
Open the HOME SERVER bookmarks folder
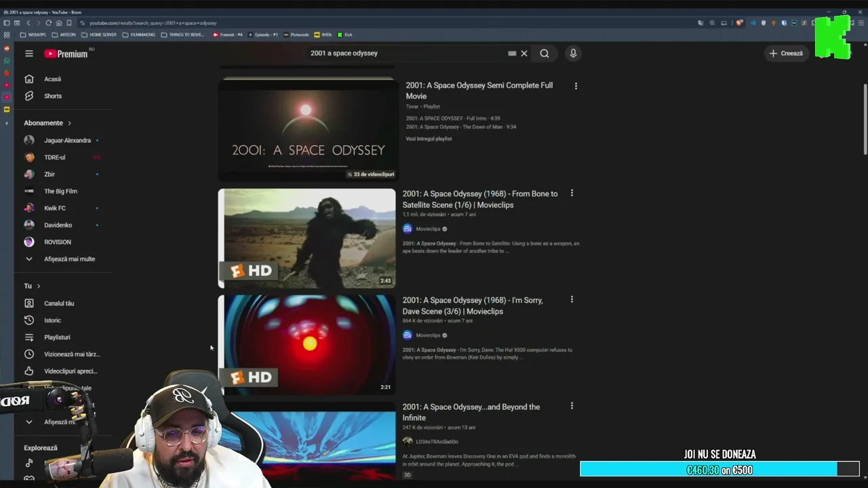coord(99,35)
